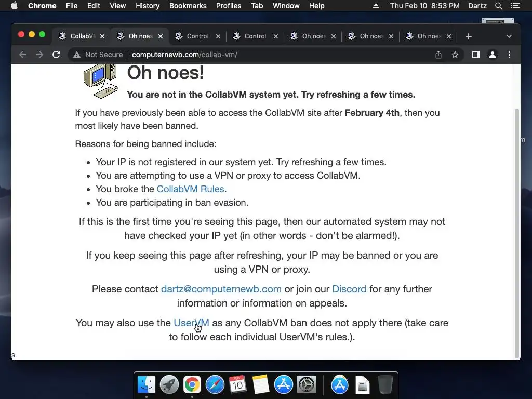The image size is (532, 399).
Task: Open the Tab menu
Action: pos(257,6)
